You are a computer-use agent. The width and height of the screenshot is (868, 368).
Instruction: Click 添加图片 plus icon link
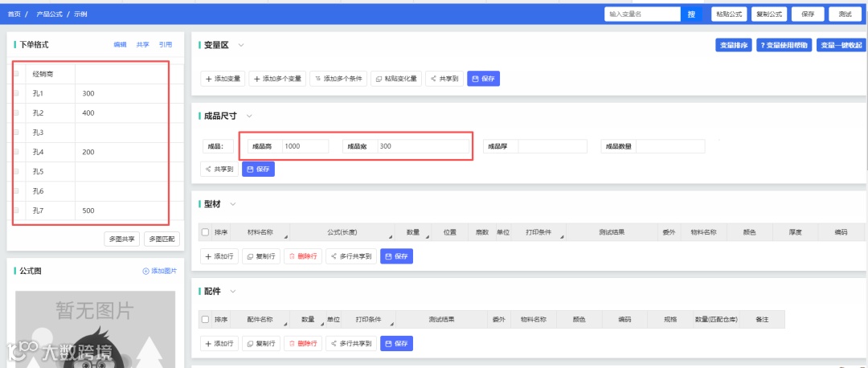pyautogui.click(x=160, y=271)
